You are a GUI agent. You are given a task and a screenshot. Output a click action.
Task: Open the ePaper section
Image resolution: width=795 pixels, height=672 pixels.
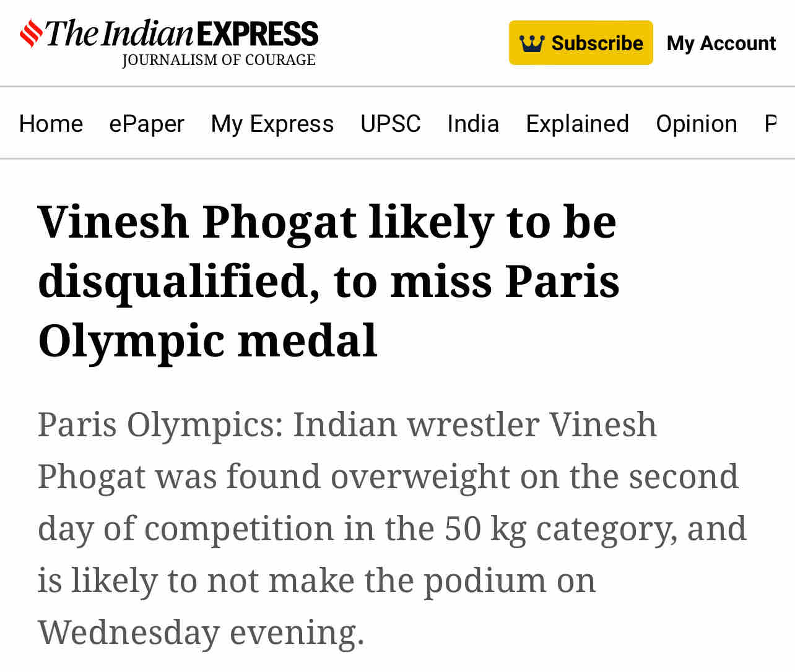(147, 124)
